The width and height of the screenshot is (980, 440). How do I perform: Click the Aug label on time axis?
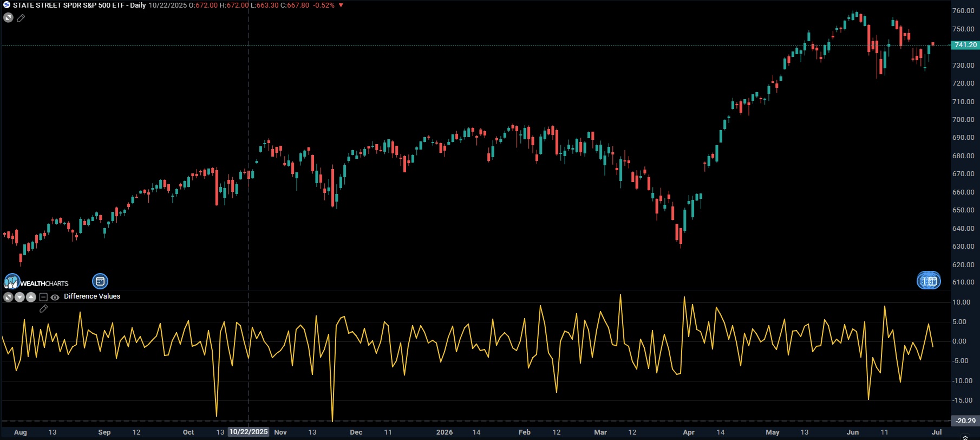(x=21, y=432)
